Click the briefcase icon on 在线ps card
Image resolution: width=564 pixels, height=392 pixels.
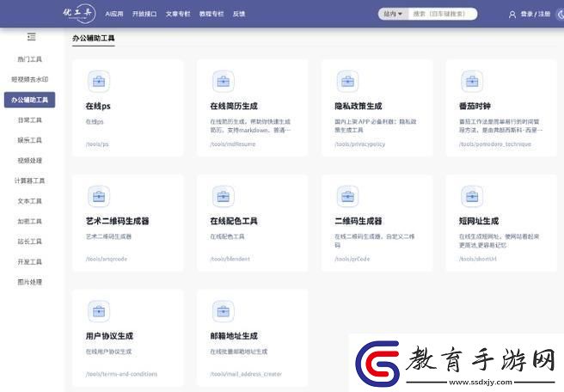[99, 82]
